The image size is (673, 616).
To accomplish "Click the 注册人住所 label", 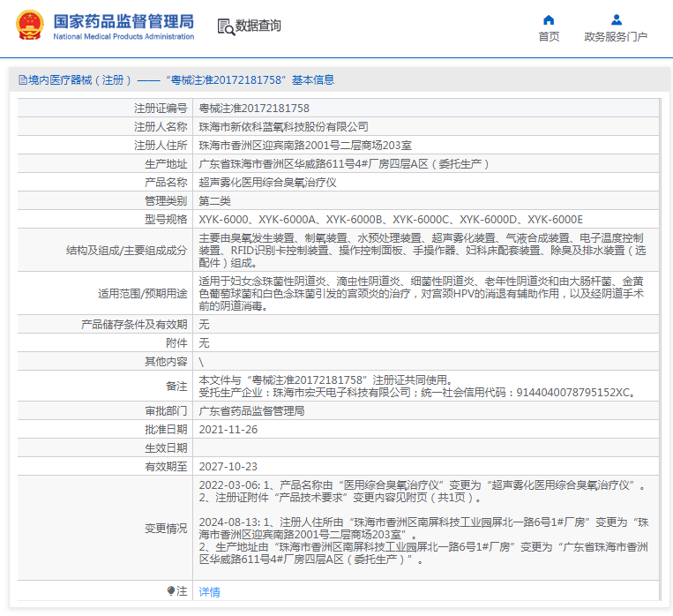I will point(161,146).
